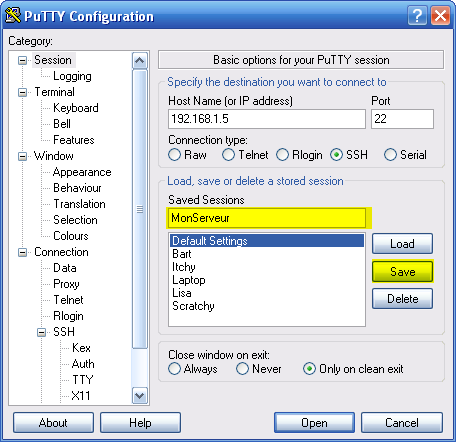Open the X11 category
The height and width of the screenshot is (442, 456).
(x=81, y=396)
